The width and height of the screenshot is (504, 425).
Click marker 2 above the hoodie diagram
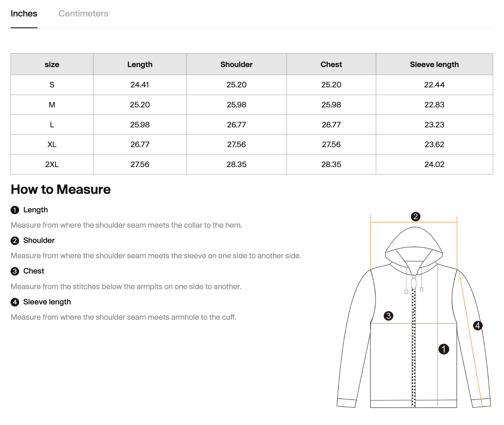click(415, 217)
